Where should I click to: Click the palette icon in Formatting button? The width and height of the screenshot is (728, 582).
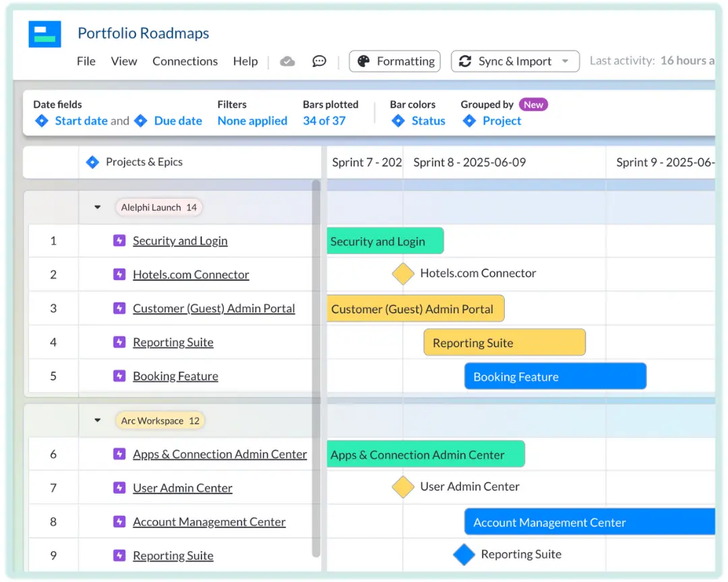(363, 61)
